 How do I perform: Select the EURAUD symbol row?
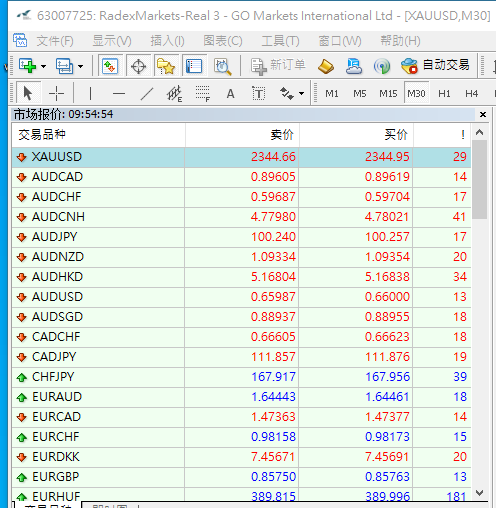pos(241,397)
